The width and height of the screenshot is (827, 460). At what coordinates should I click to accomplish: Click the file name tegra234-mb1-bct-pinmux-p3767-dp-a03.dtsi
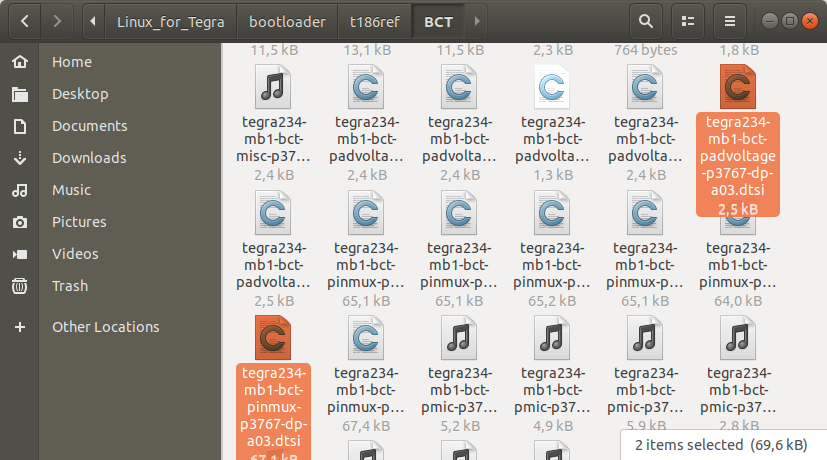click(273, 407)
